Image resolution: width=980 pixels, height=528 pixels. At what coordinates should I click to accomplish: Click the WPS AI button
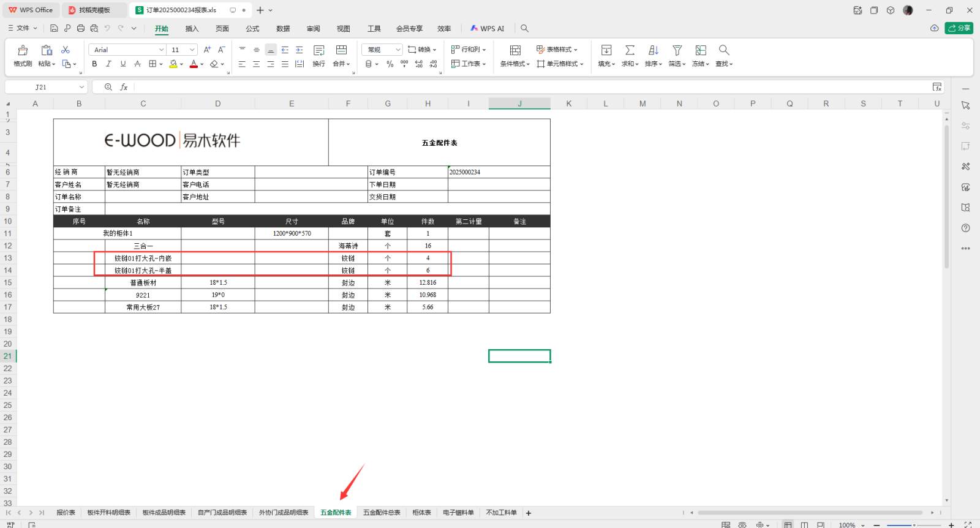tap(488, 29)
